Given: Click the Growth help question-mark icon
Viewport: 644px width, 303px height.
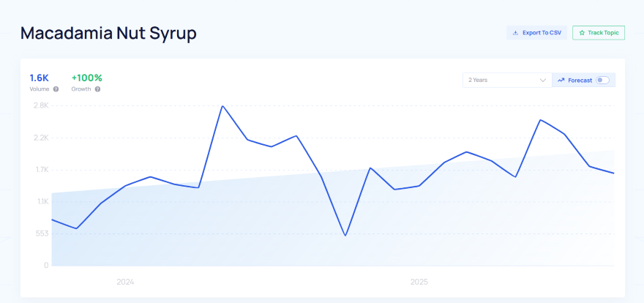Looking at the screenshot, I should coord(97,89).
